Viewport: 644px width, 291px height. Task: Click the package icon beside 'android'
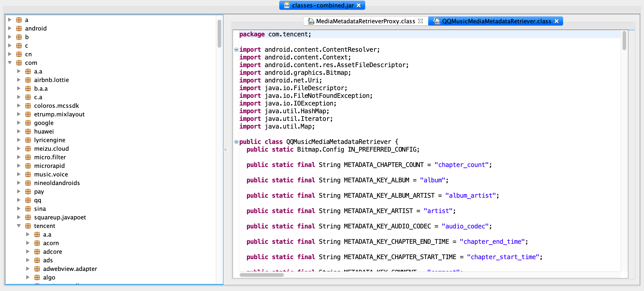(19, 28)
